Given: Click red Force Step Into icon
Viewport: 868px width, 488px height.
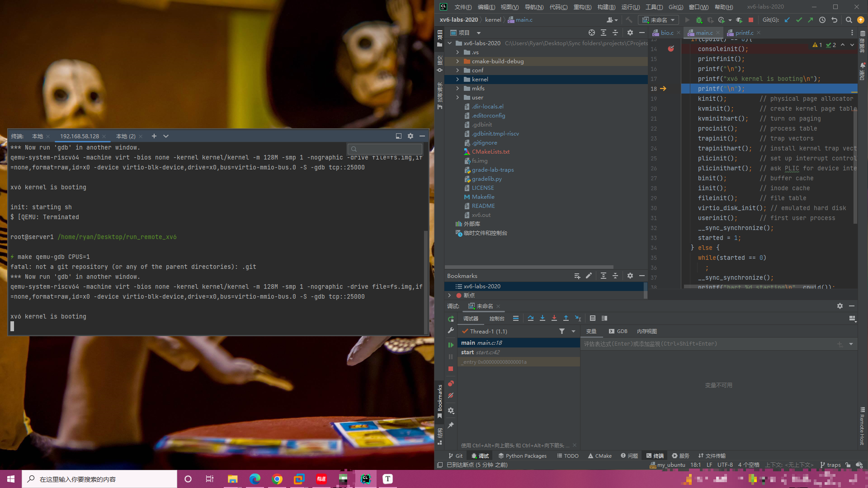Looking at the screenshot, I should pos(554,319).
